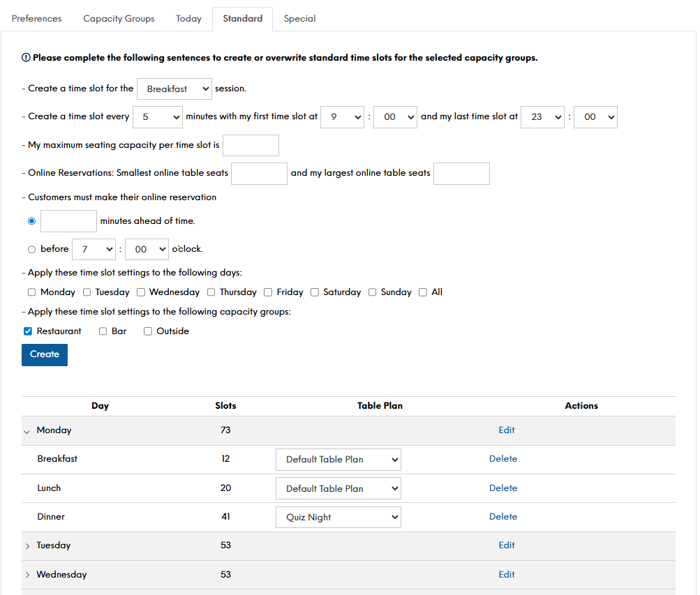Expand the Tuesday row chevron
This screenshot has height=595, width=700.
(x=27, y=546)
